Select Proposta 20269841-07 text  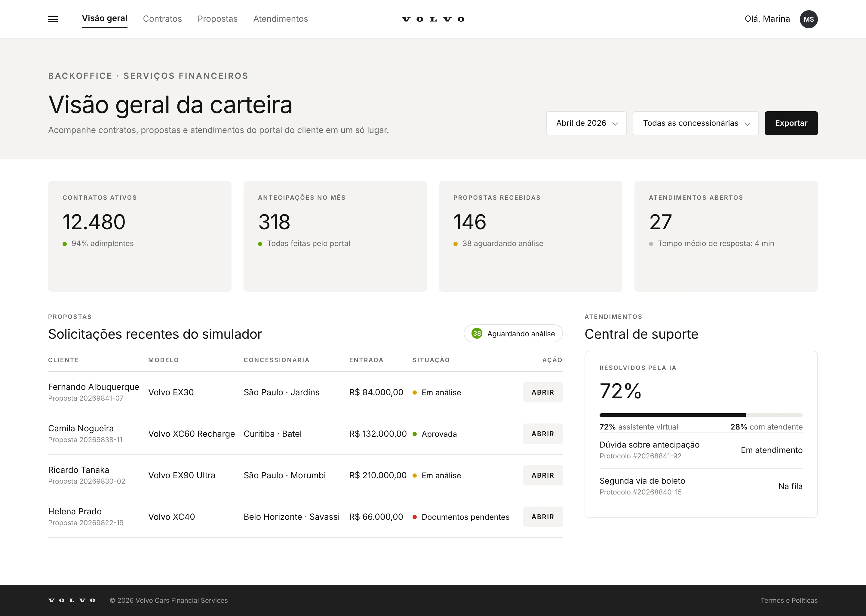tap(86, 398)
